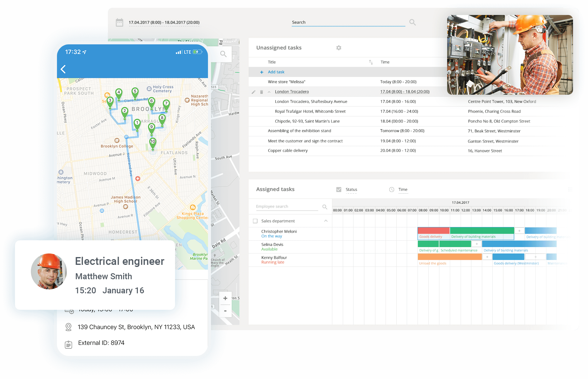Open Unassigned tasks settings gear

click(x=339, y=48)
